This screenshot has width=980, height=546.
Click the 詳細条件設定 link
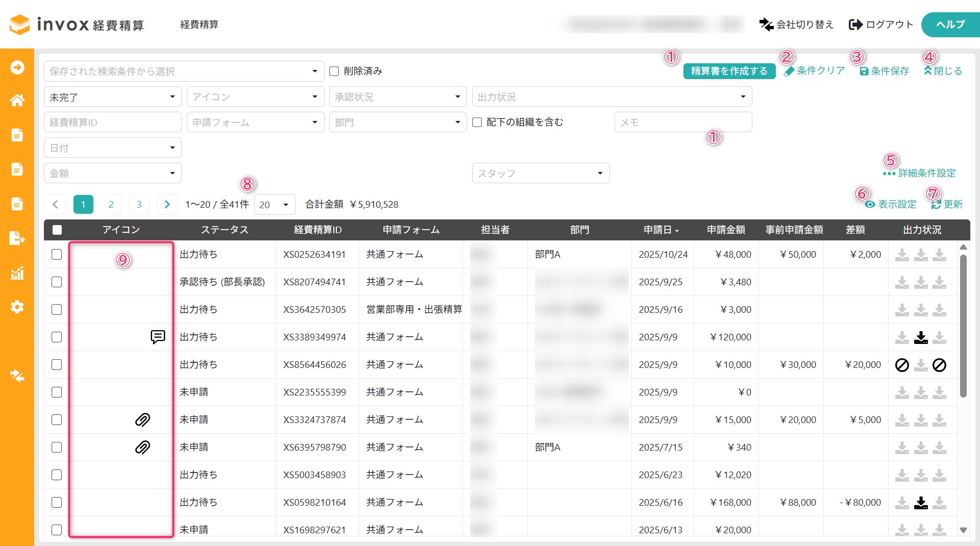920,173
